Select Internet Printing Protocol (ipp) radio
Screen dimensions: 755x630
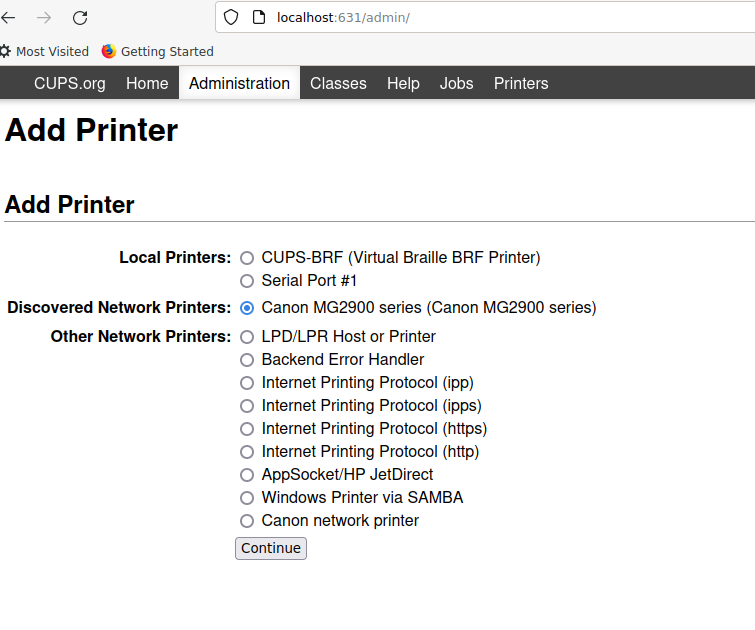click(247, 383)
